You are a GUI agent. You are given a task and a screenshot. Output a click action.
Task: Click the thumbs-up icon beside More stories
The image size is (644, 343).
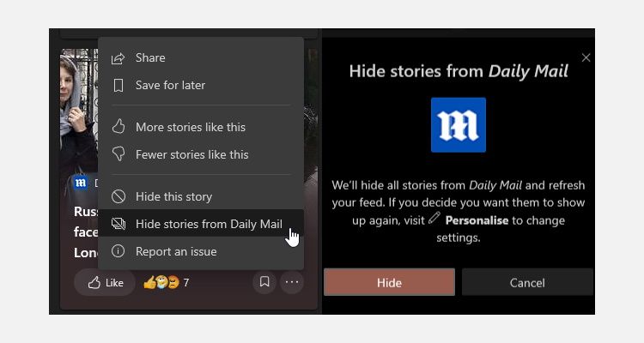click(x=118, y=126)
